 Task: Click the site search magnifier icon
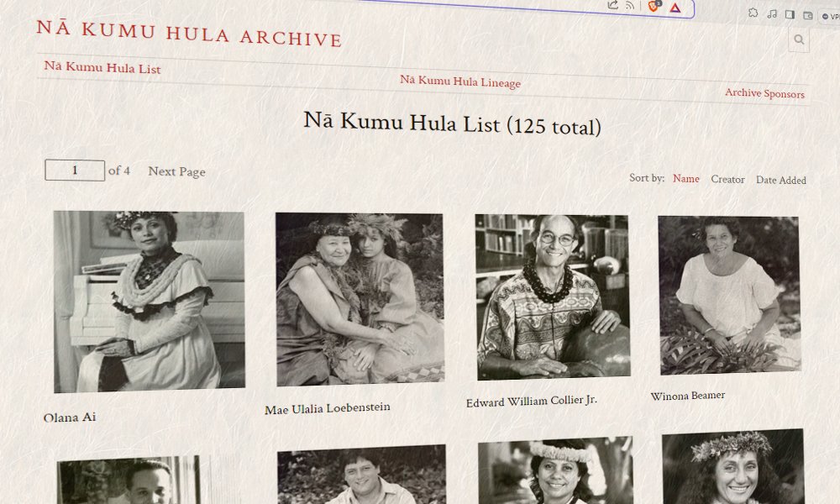798,39
